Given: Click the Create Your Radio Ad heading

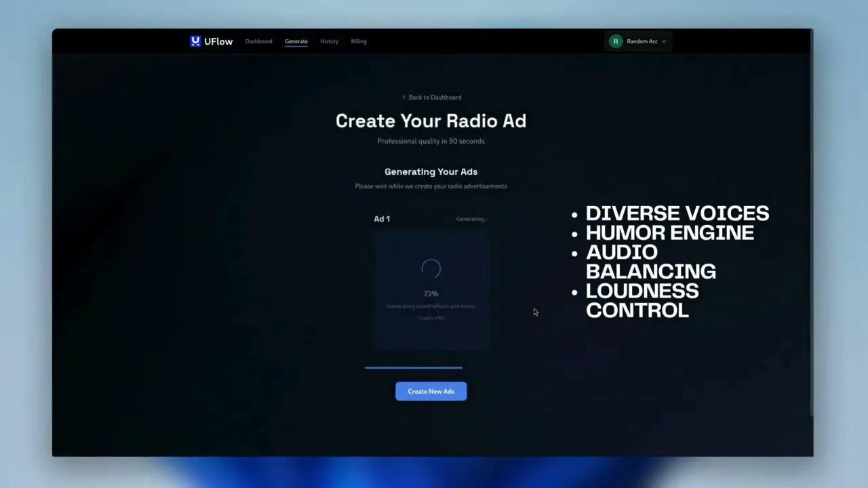Looking at the screenshot, I should (431, 121).
